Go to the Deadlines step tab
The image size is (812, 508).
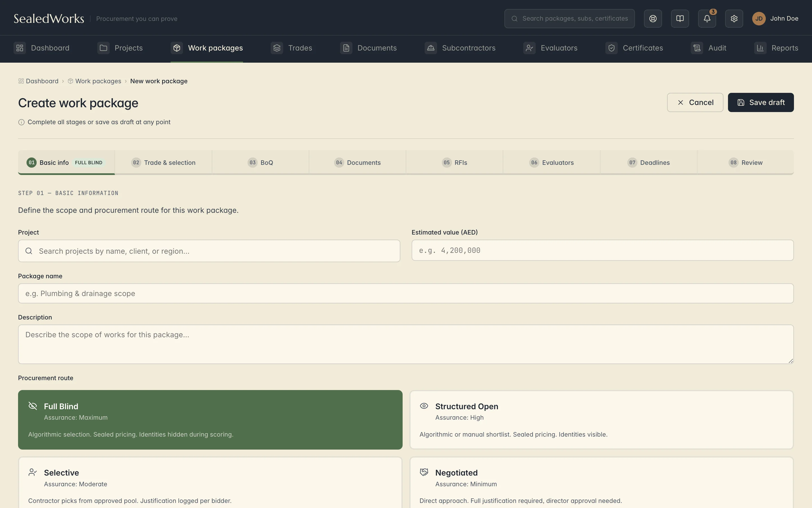[x=648, y=163]
